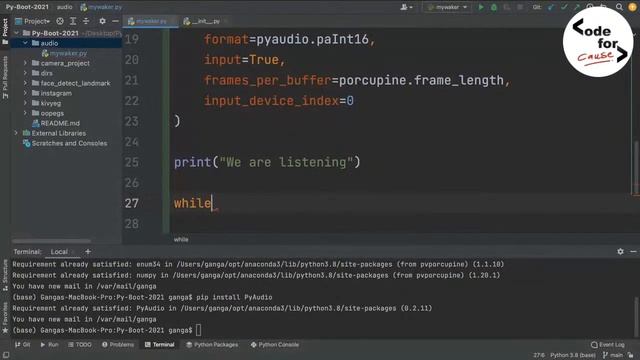The image size is (640, 360).
Task: Expand all in Project panel
Action: click(73, 21)
